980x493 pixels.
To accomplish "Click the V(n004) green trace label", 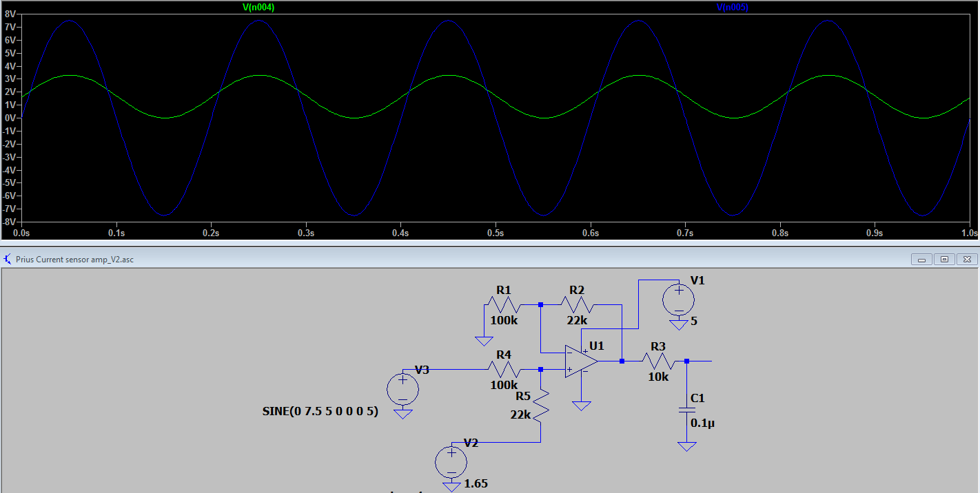I will (x=258, y=8).
